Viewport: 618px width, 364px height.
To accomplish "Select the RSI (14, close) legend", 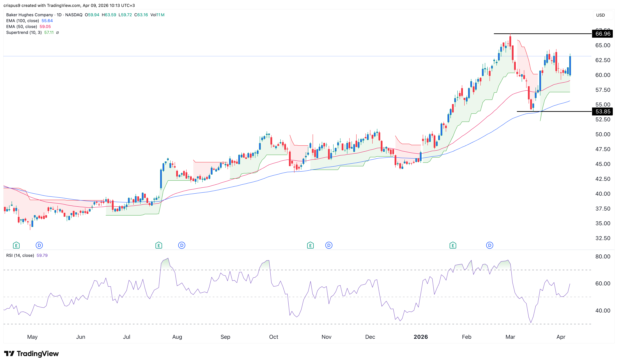I will coord(20,255).
